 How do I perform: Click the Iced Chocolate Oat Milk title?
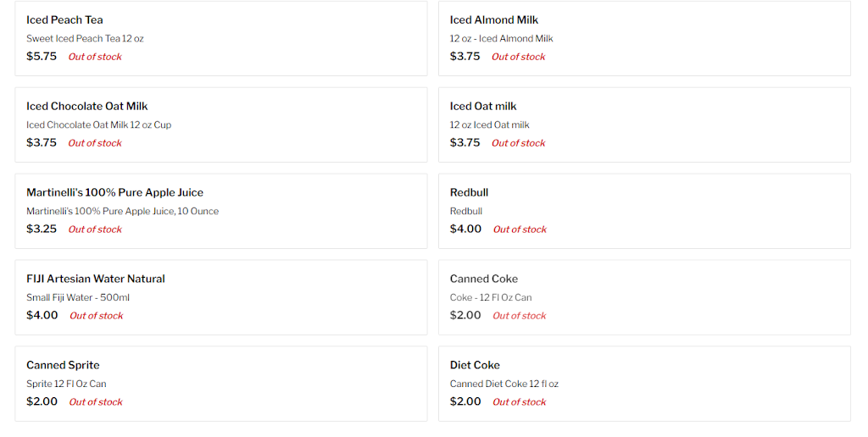click(x=86, y=107)
